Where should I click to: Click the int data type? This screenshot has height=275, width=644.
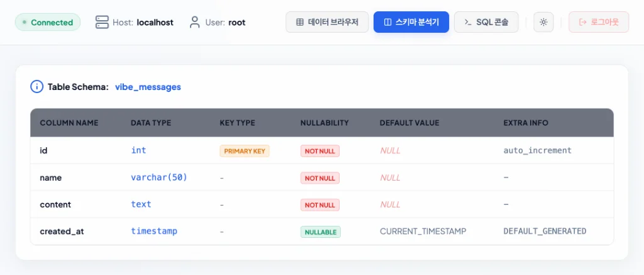tap(138, 150)
